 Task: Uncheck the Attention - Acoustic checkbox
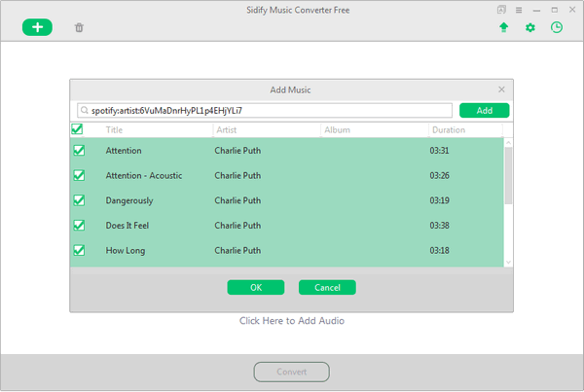pos(79,175)
